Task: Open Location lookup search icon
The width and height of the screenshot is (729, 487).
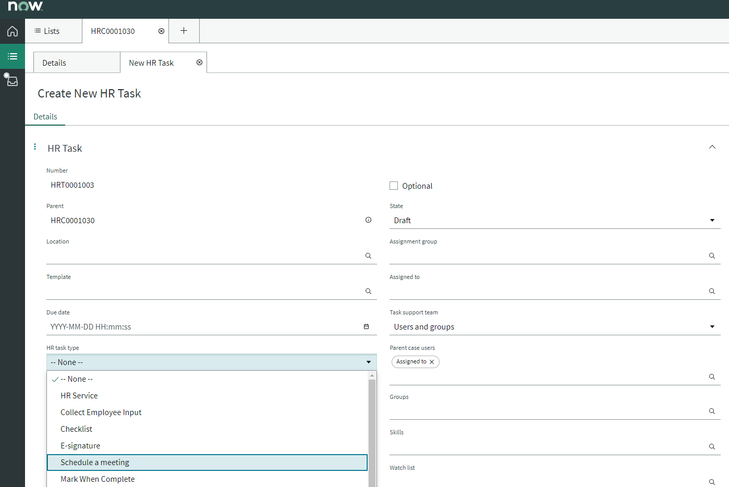Action: pos(368,256)
